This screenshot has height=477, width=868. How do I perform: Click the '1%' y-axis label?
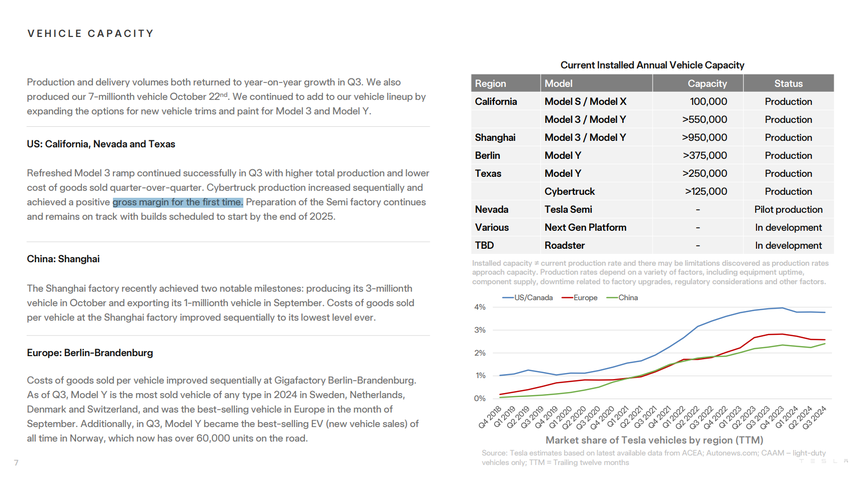coord(480,376)
